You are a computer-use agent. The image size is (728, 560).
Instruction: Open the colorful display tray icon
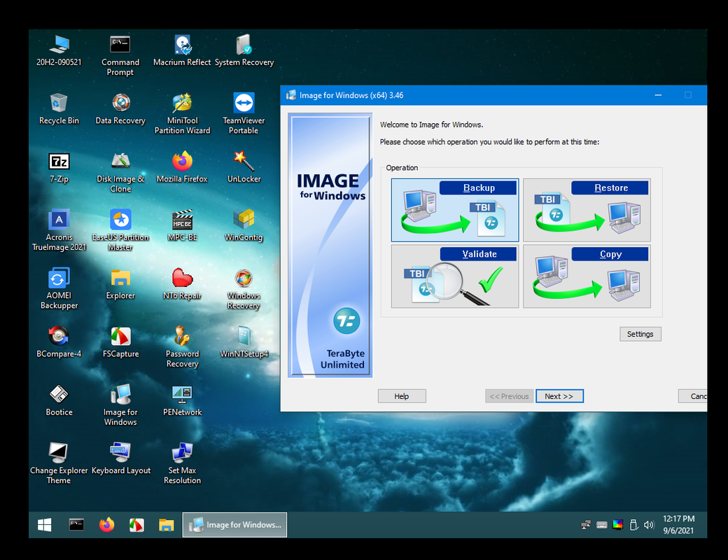tap(617, 525)
